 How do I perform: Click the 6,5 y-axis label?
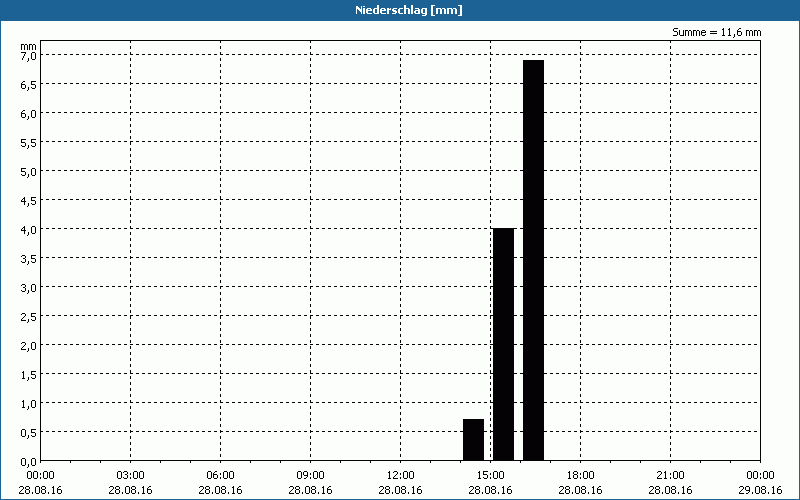tap(28, 85)
